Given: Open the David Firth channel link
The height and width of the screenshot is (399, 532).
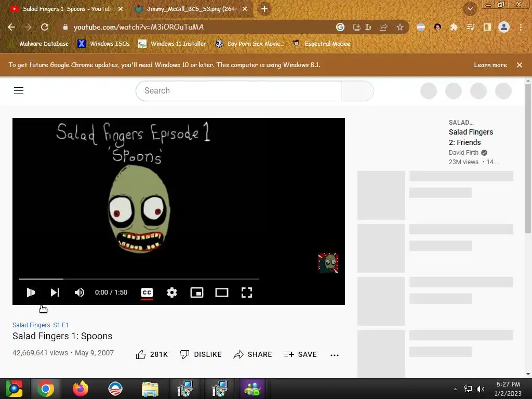Looking at the screenshot, I should (x=463, y=153).
